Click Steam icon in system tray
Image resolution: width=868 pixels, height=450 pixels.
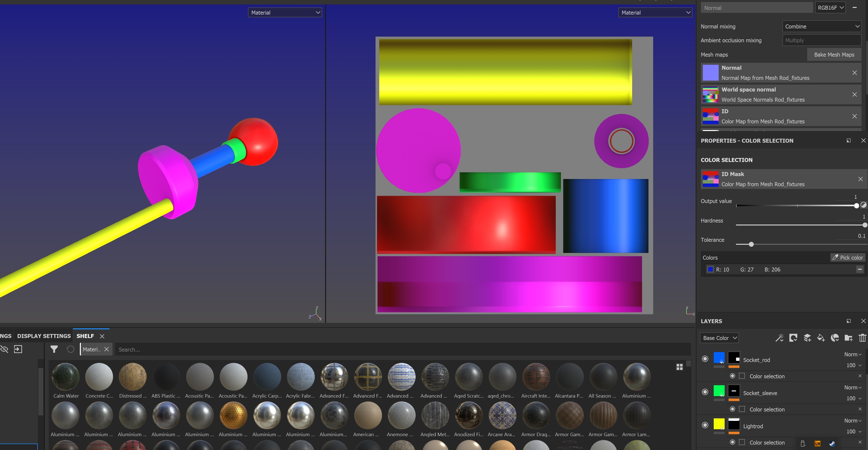(832, 443)
